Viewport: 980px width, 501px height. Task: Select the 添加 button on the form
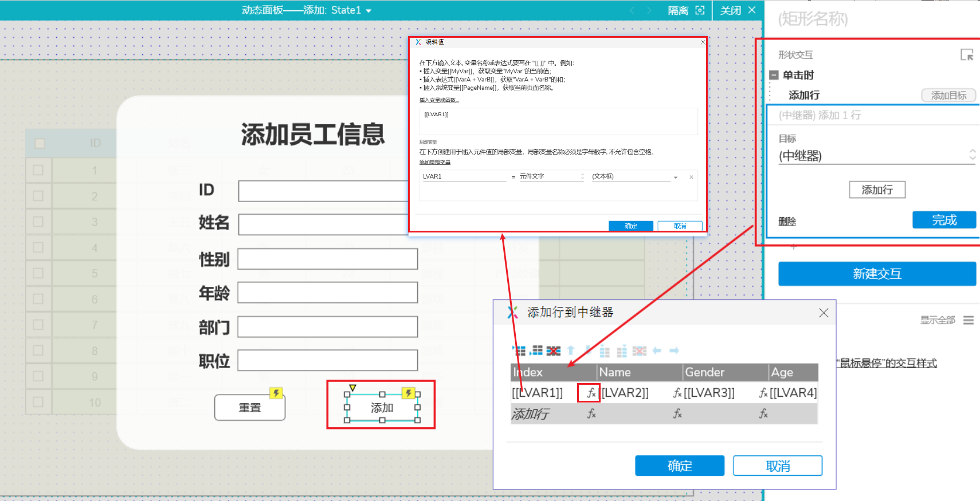pyautogui.click(x=382, y=408)
